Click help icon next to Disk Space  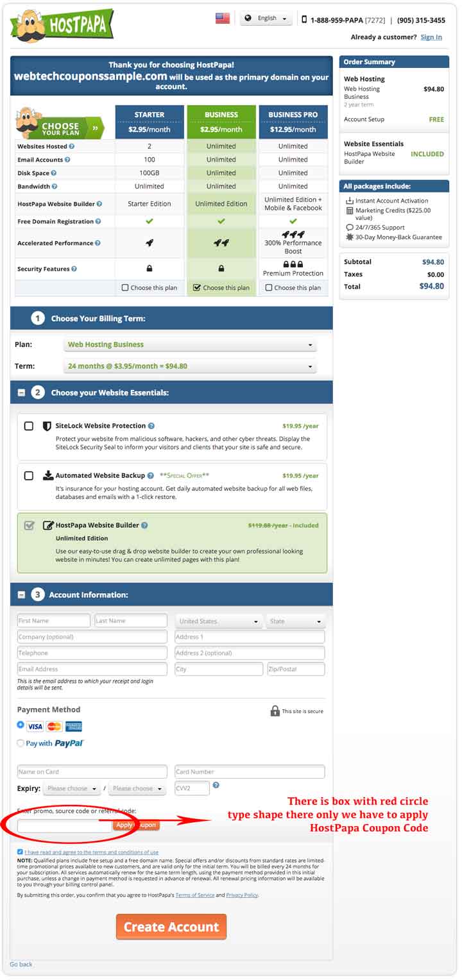pyautogui.click(x=53, y=173)
